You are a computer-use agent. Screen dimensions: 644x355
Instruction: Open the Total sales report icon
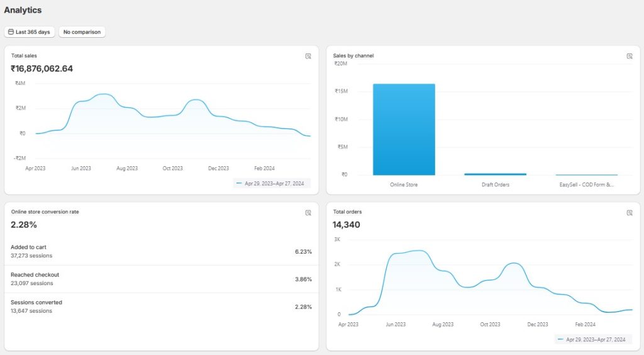(x=308, y=56)
